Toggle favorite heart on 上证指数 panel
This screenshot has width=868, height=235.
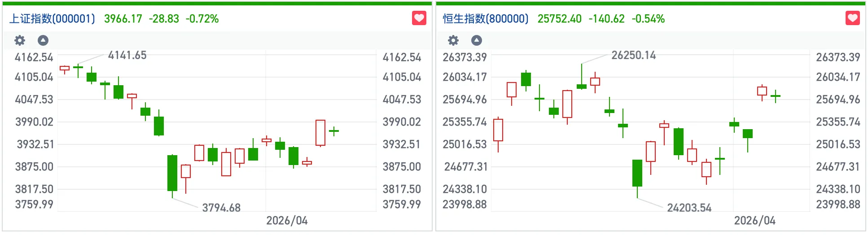point(419,18)
